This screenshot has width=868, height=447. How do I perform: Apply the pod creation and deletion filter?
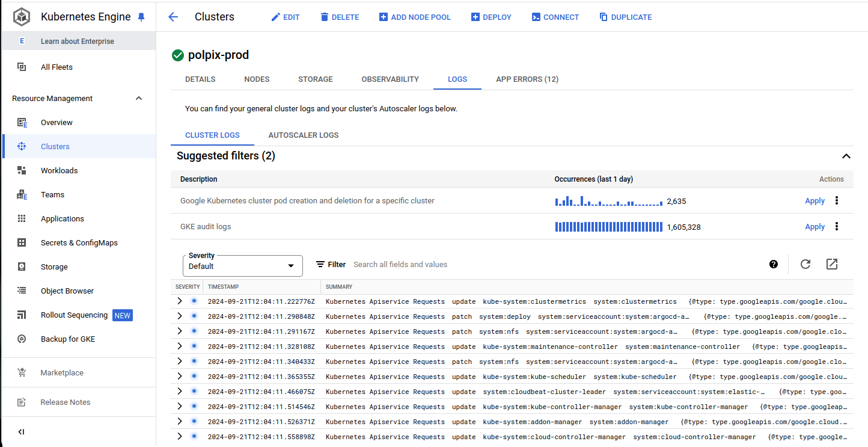pos(815,201)
